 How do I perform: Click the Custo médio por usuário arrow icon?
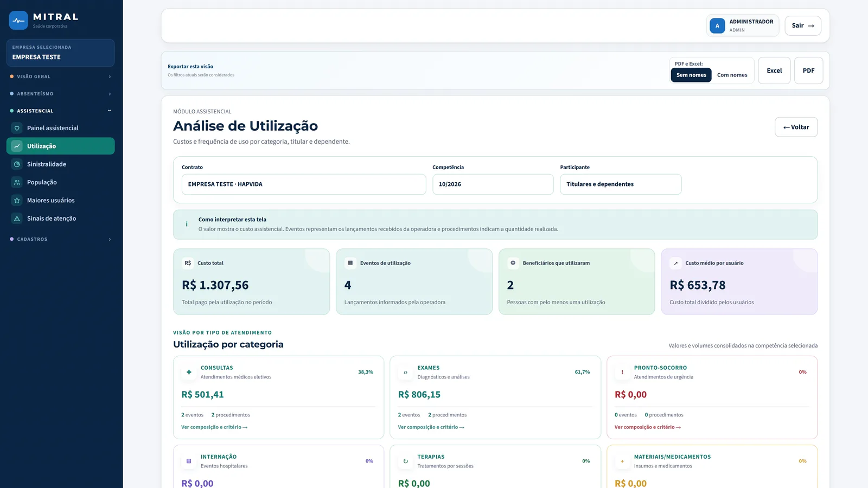point(675,263)
